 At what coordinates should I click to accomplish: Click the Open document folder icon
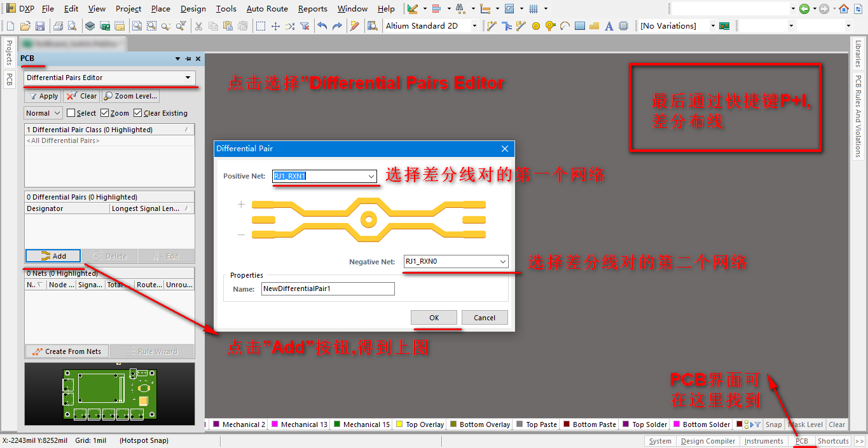click(x=25, y=26)
